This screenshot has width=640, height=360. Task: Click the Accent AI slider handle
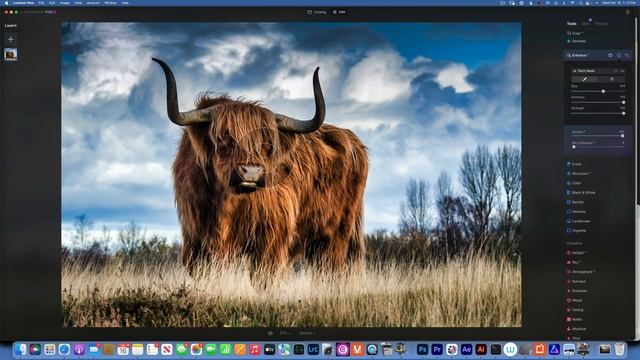622,136
